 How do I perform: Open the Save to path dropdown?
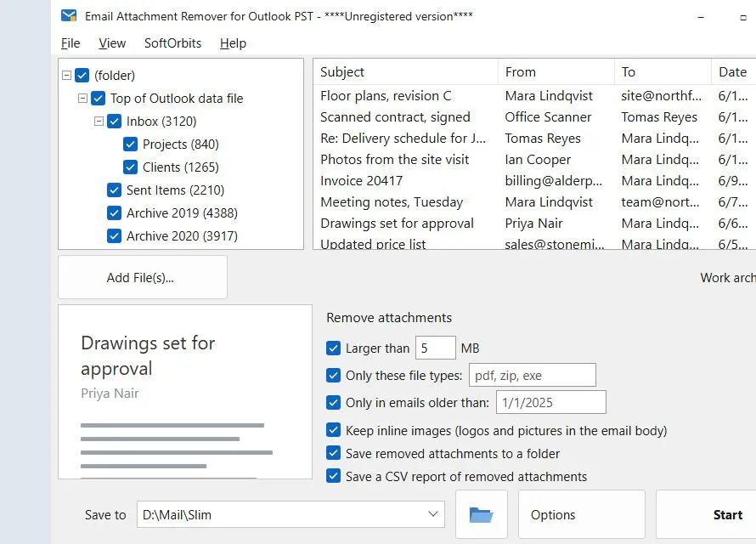(433, 514)
